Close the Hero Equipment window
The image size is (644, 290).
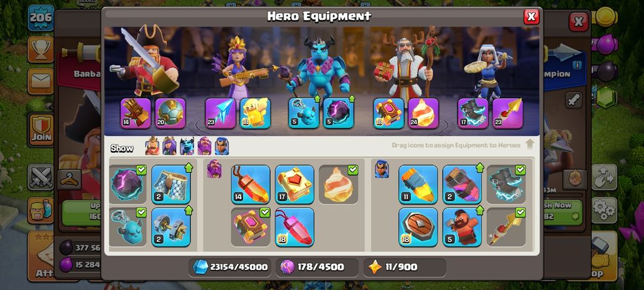click(x=531, y=16)
